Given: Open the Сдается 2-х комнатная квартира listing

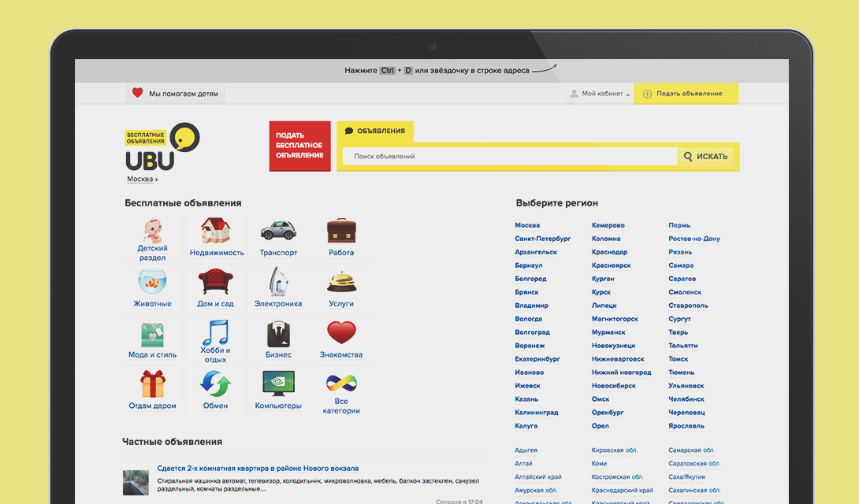Looking at the screenshot, I should coord(258,469).
